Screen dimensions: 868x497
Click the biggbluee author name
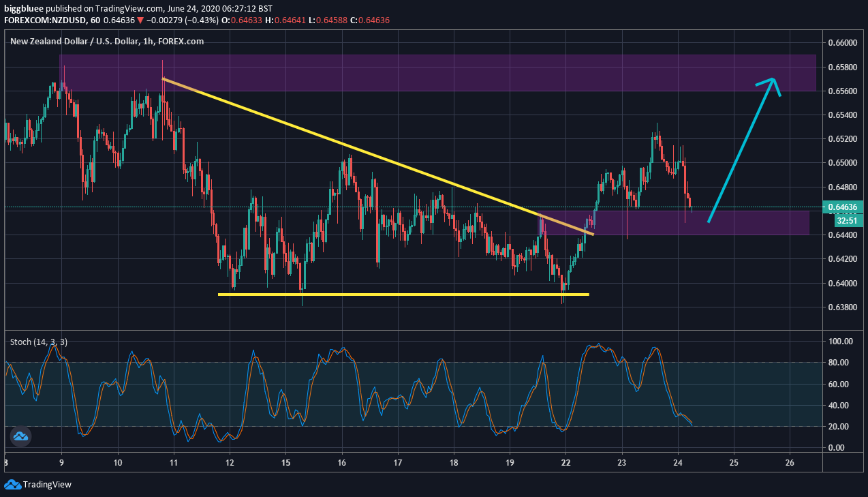(24, 8)
